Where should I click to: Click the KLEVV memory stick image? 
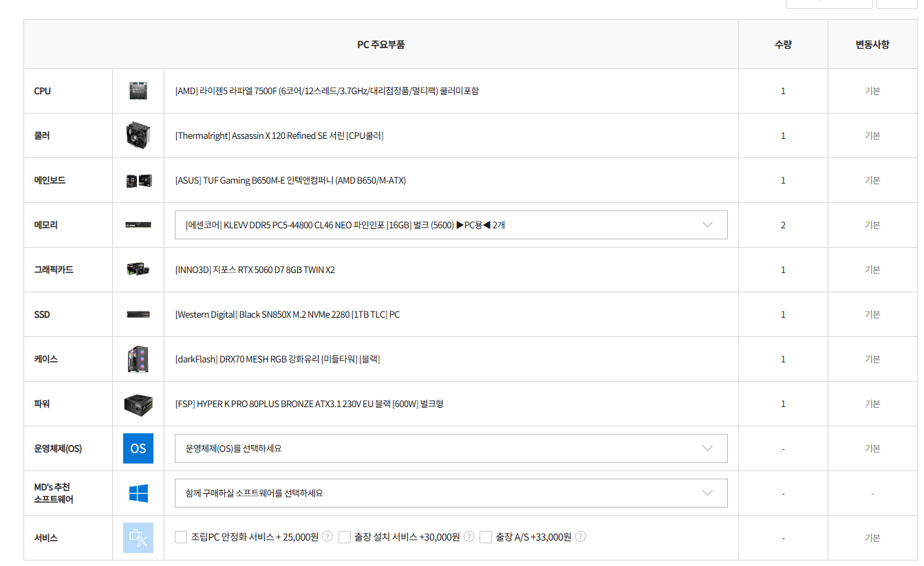[138, 225]
